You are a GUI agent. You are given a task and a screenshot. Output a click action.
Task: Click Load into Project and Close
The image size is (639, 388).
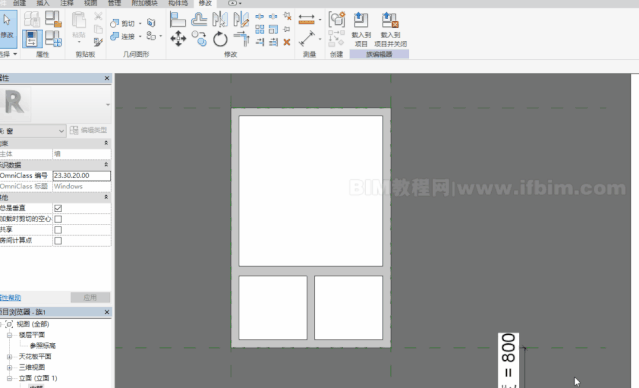click(390, 29)
